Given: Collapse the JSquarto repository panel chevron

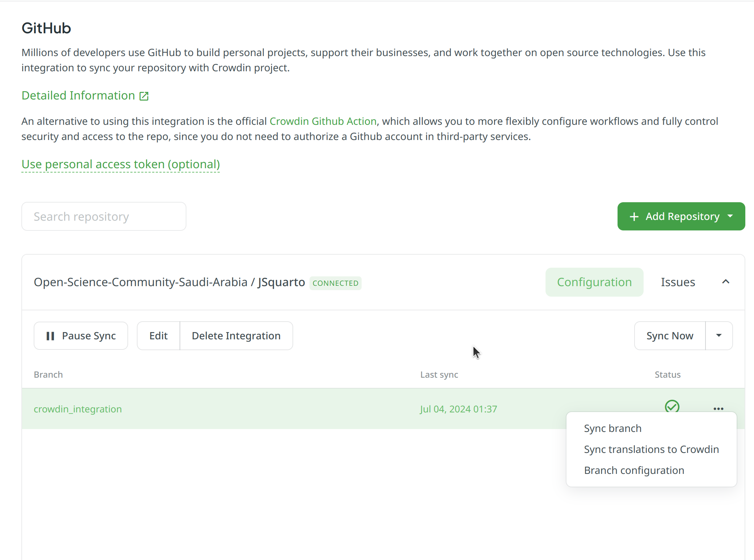Looking at the screenshot, I should (726, 282).
